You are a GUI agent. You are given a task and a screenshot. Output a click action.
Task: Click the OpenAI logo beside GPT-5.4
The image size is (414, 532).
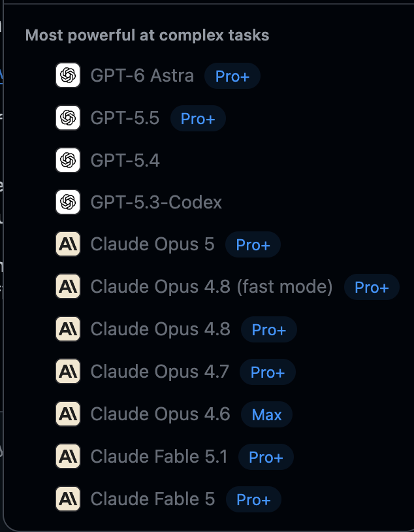point(68,160)
